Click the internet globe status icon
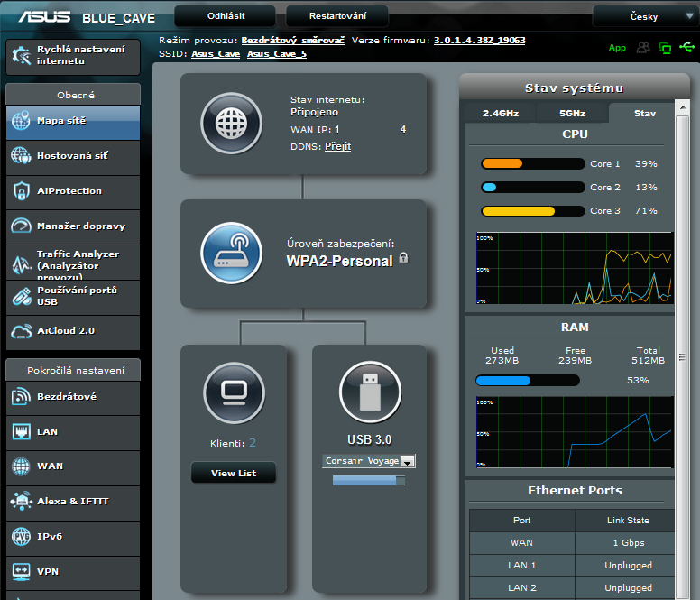Image resolution: width=700 pixels, height=600 pixels. point(232,123)
